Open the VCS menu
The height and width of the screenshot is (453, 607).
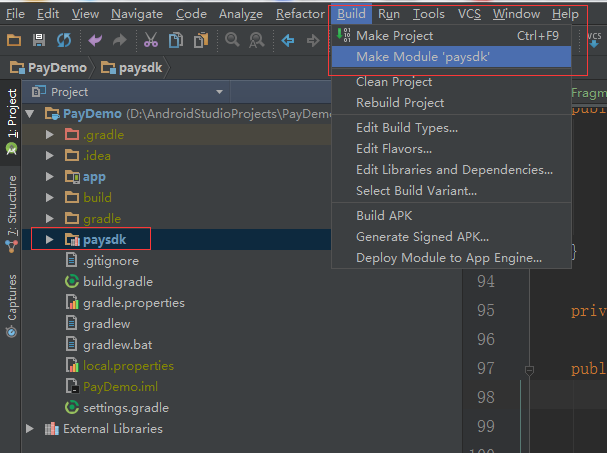(x=469, y=14)
